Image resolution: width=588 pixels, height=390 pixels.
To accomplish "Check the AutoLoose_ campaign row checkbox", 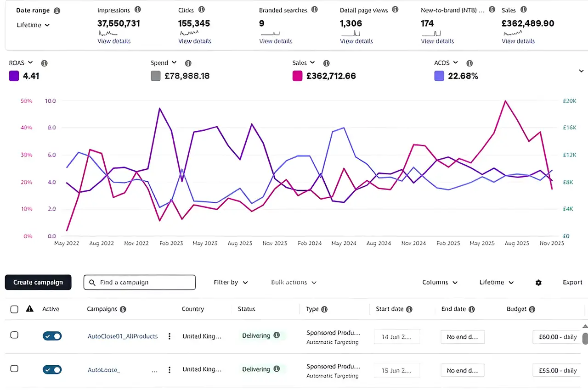I will coord(14,368).
